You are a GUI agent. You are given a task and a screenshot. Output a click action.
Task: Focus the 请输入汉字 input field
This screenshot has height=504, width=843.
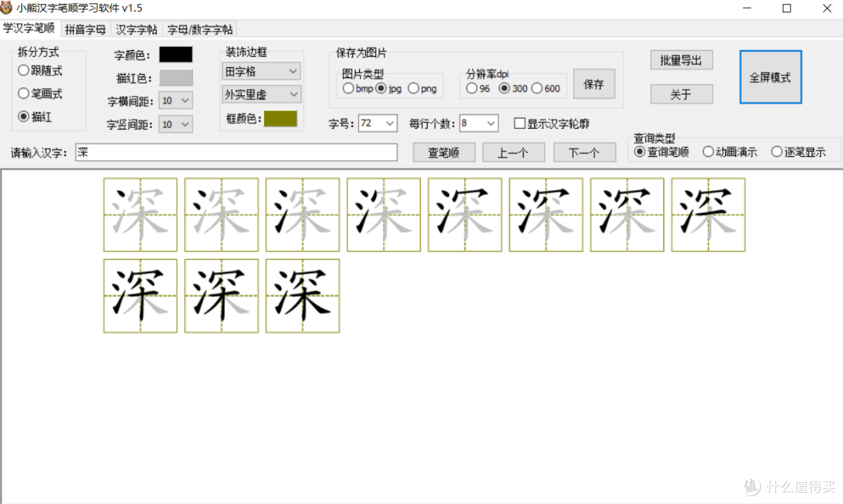[237, 153]
